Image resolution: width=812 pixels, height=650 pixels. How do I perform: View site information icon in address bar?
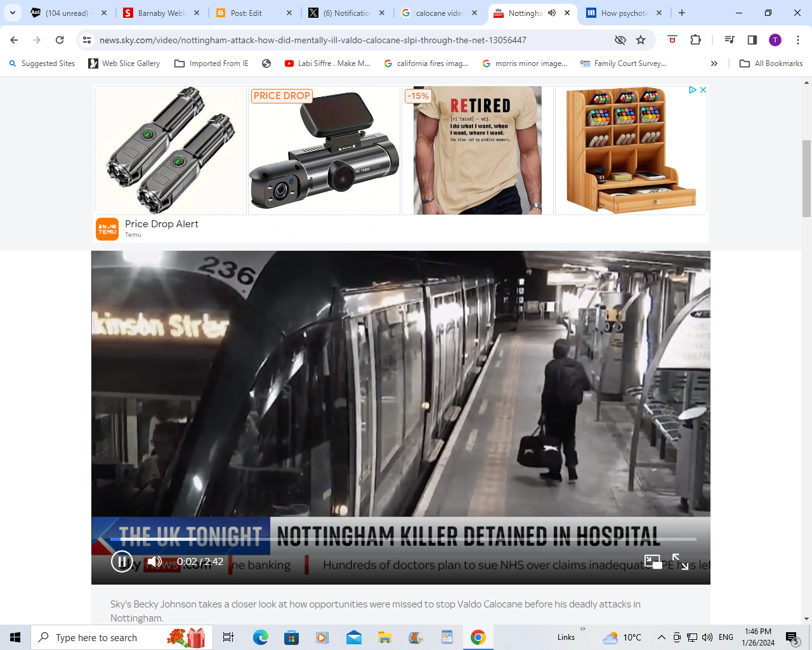click(87, 40)
